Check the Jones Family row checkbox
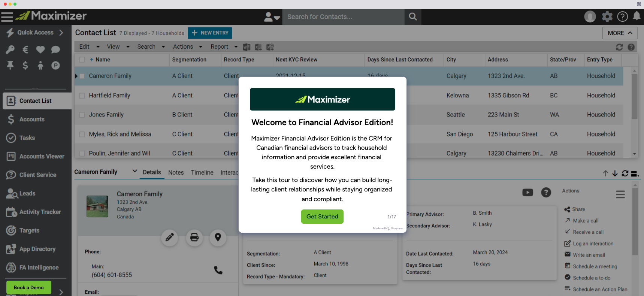644x296 pixels. click(82, 115)
